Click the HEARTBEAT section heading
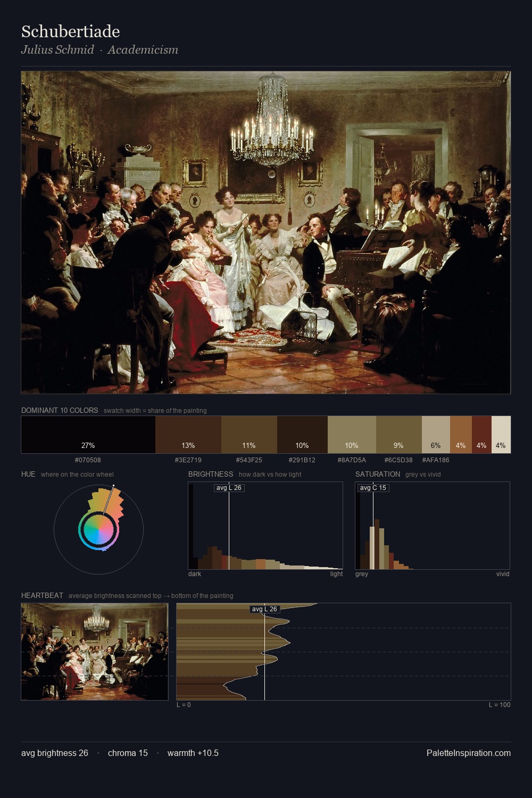 point(42,595)
